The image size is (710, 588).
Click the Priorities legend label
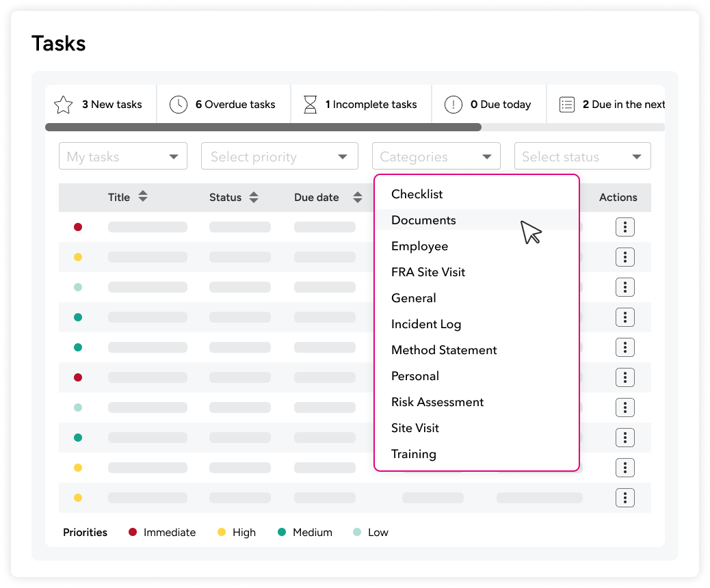(85, 533)
